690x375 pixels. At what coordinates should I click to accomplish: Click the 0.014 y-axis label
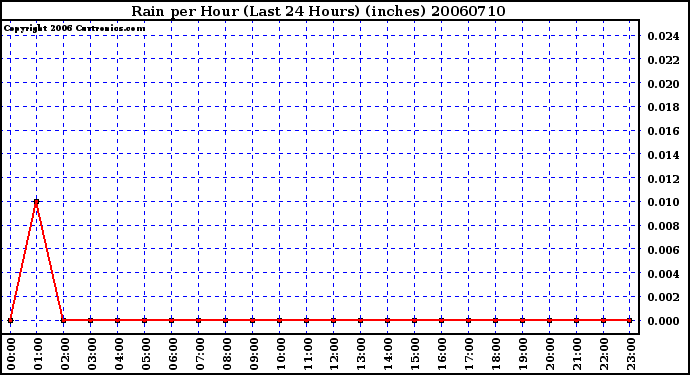(x=663, y=155)
